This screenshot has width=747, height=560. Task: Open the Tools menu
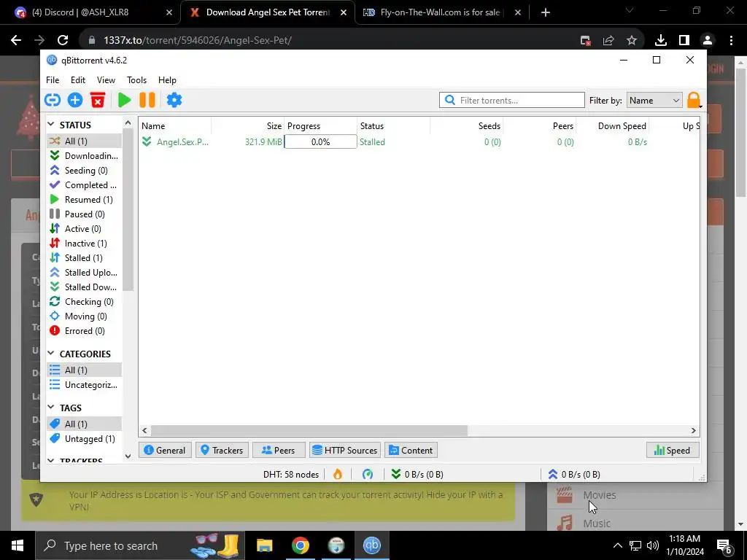pyautogui.click(x=136, y=80)
